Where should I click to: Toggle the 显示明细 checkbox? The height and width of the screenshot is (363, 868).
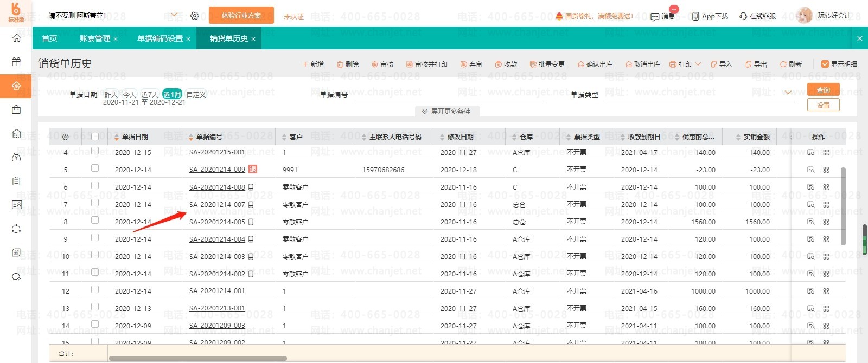825,64
